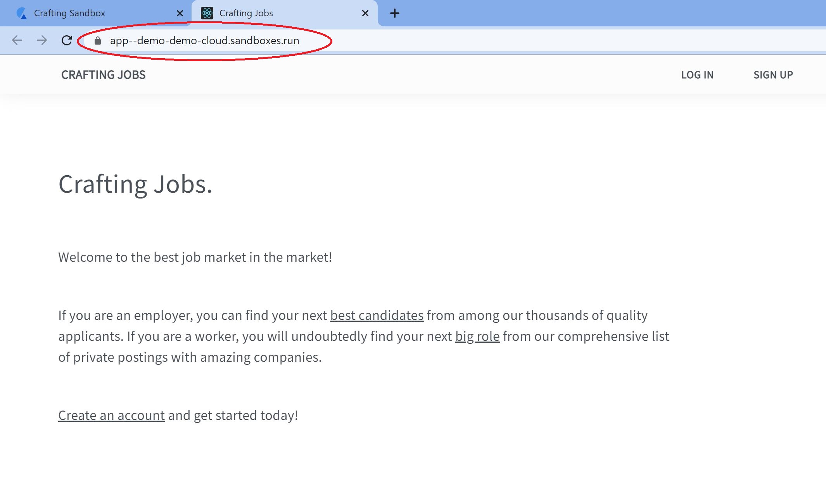Viewport: 826px width, 504px height.
Task: Click the CRAFTING JOBS header brand
Action: 103,75
